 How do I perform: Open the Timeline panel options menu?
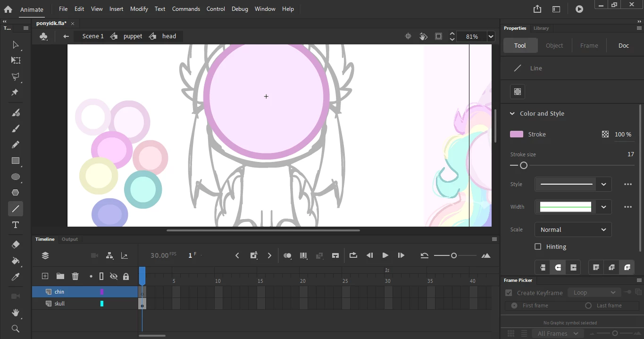tap(494, 239)
